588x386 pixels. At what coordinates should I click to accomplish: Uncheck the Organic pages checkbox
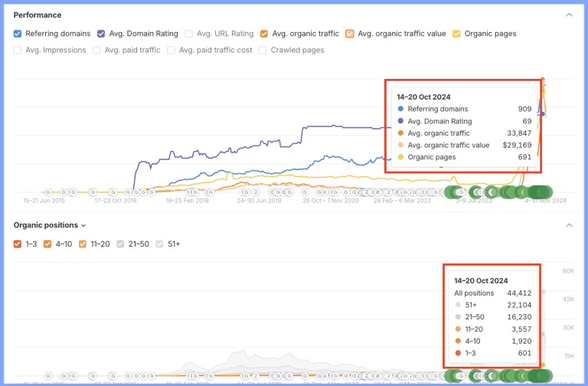point(456,34)
